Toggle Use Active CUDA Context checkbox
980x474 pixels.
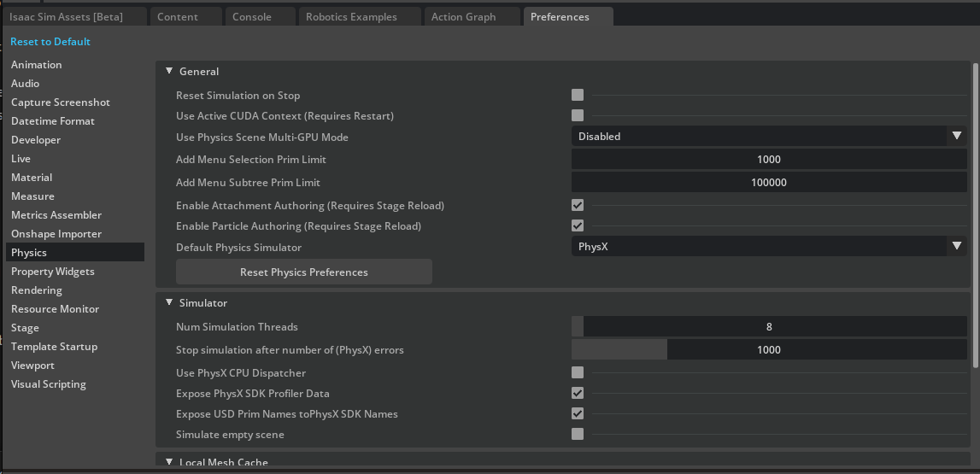[578, 115]
